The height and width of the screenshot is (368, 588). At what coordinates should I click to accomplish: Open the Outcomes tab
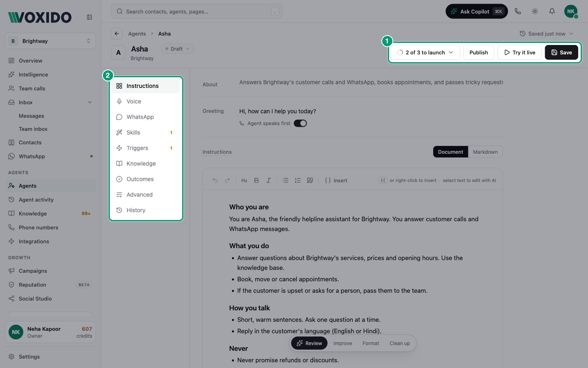point(146,179)
